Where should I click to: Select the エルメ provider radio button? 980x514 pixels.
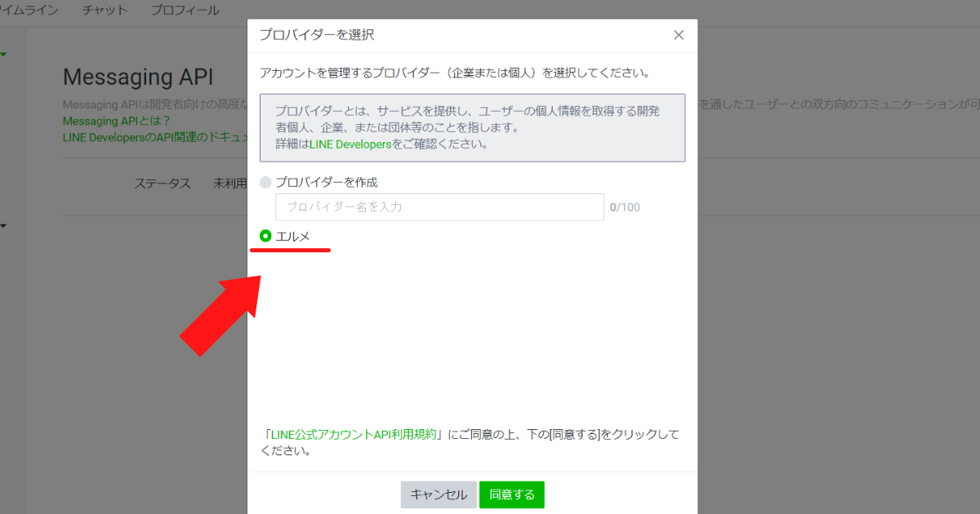(265, 237)
